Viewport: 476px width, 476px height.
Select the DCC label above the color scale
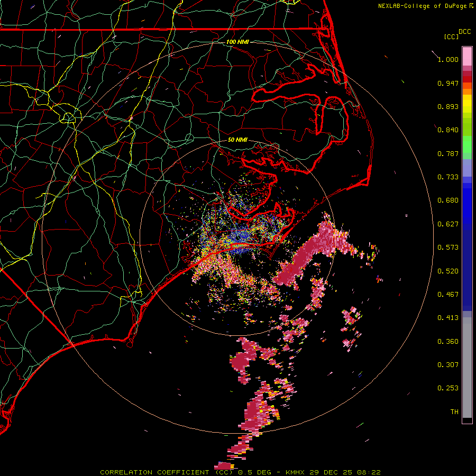(x=464, y=32)
